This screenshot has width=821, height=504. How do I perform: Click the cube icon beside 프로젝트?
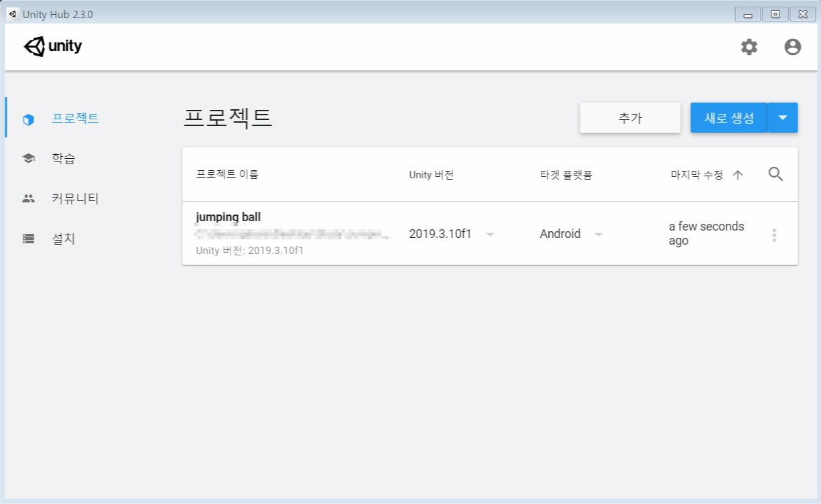pos(28,120)
